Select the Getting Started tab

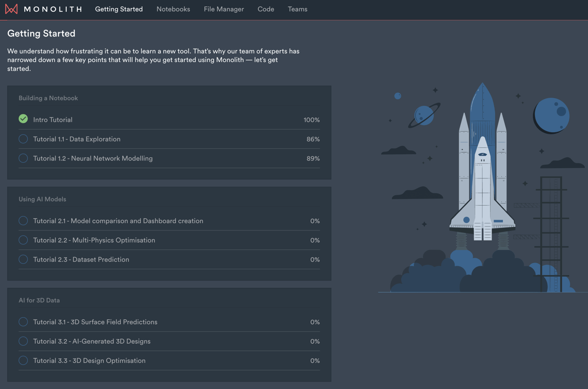coord(119,9)
